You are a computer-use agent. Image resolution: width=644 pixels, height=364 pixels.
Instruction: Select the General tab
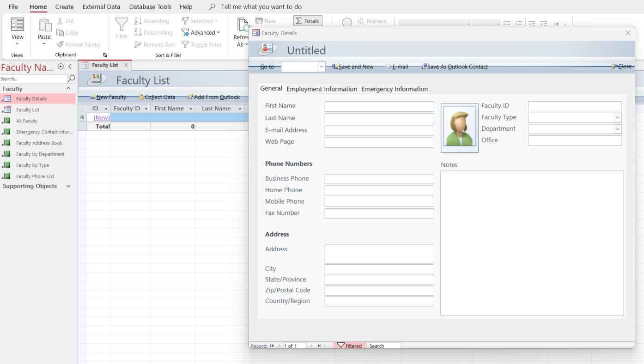click(x=271, y=89)
